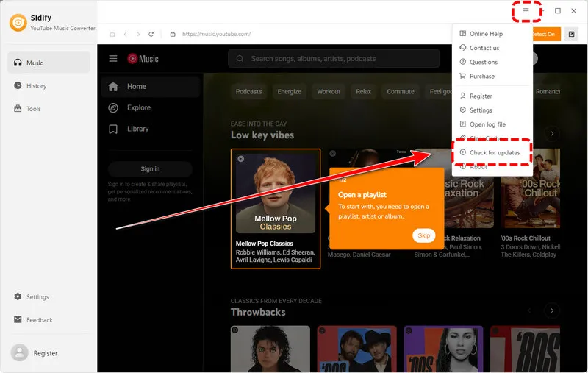Open the History section in sidebar

pyautogui.click(x=49, y=86)
